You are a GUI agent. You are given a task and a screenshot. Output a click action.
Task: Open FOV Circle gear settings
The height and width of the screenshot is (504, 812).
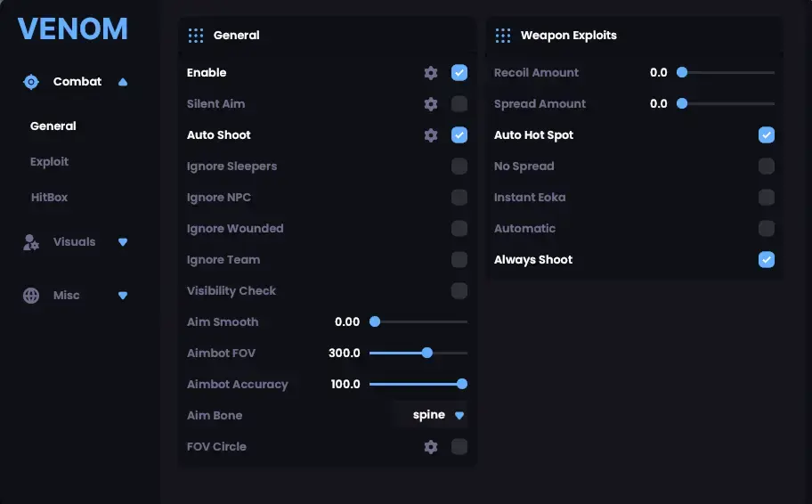pyautogui.click(x=431, y=447)
